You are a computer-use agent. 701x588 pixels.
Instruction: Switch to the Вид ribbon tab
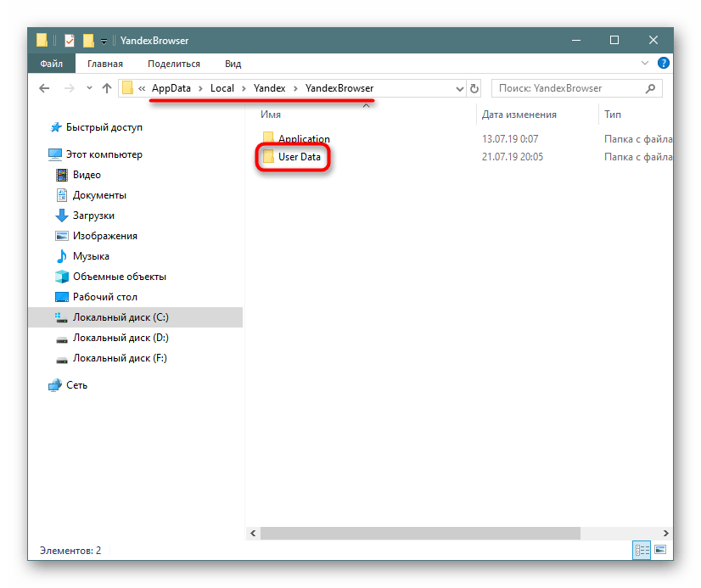pos(233,64)
